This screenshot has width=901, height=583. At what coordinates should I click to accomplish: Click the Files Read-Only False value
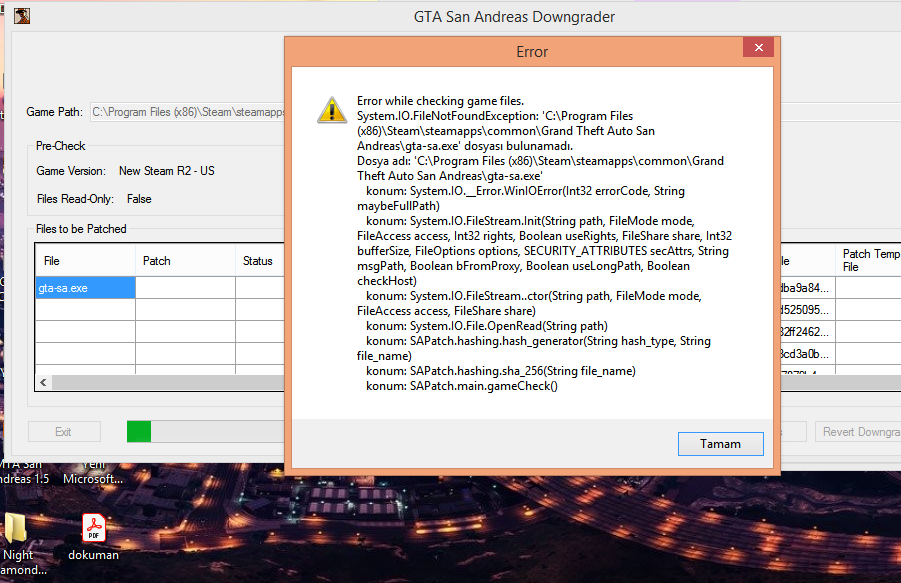tap(139, 199)
